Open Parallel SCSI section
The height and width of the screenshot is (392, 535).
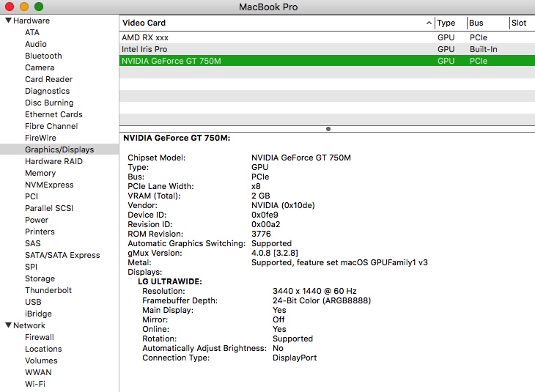[49, 208]
